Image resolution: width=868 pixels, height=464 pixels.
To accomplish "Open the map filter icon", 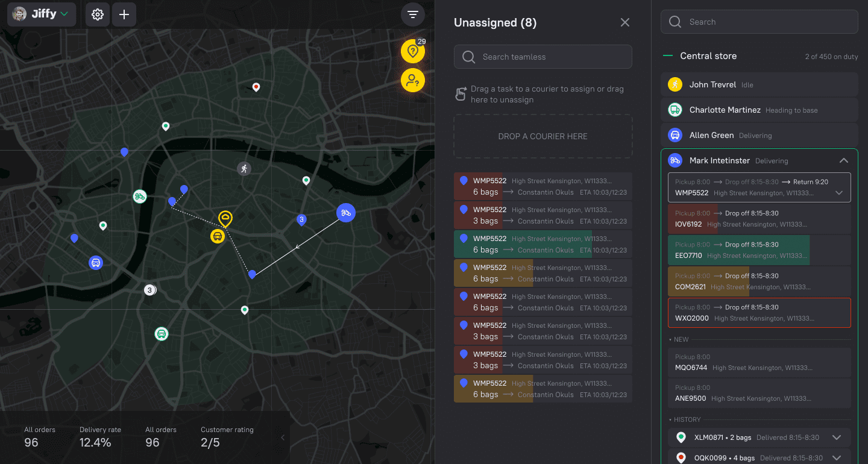I will click(412, 14).
